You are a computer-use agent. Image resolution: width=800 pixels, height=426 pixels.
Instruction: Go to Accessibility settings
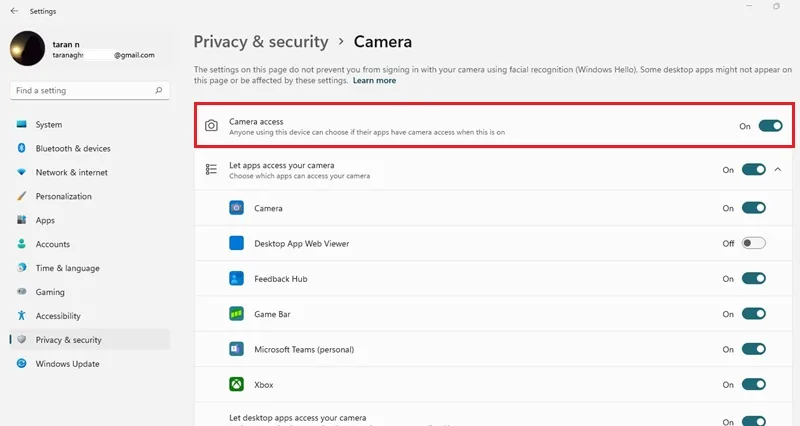pyautogui.click(x=89, y=316)
